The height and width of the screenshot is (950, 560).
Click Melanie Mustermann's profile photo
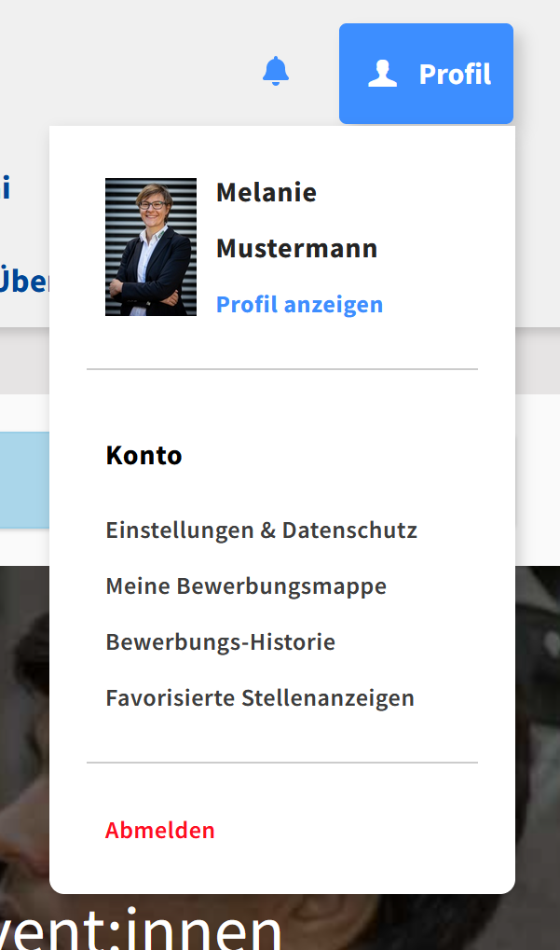tap(151, 246)
